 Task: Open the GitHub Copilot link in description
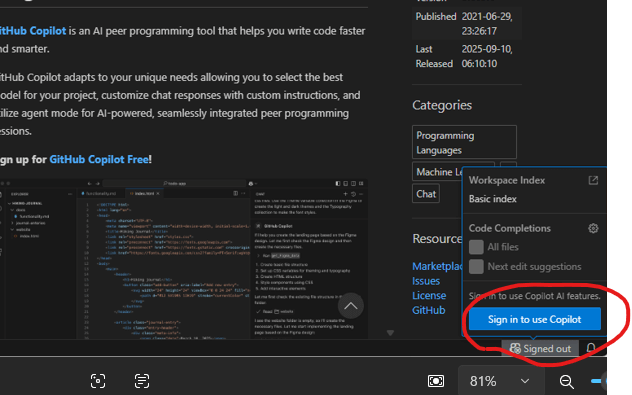tap(33, 31)
